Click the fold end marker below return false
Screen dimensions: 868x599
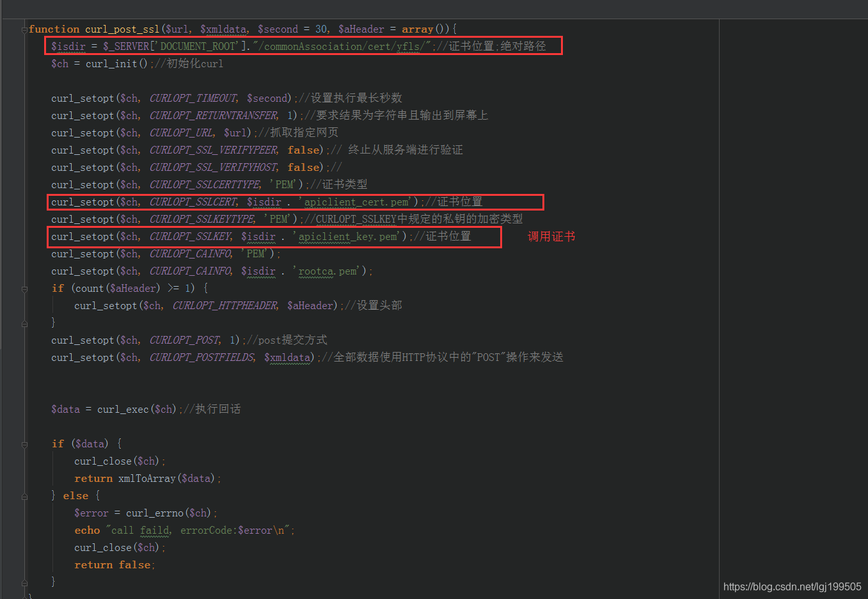(x=24, y=583)
